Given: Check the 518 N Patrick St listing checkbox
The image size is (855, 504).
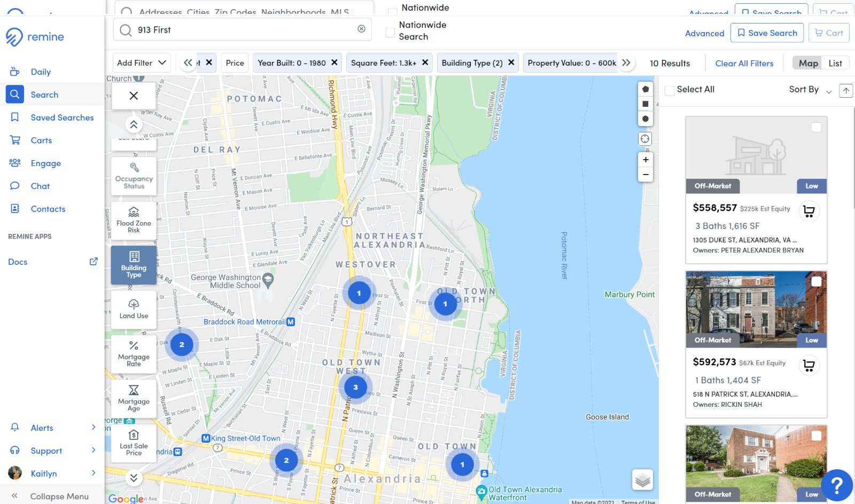Looking at the screenshot, I should click(816, 281).
